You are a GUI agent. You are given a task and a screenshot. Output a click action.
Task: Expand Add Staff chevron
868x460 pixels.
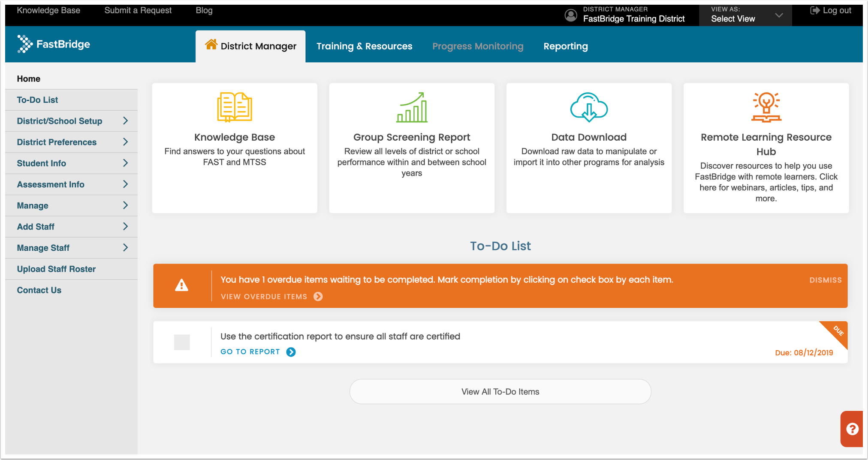(x=126, y=227)
